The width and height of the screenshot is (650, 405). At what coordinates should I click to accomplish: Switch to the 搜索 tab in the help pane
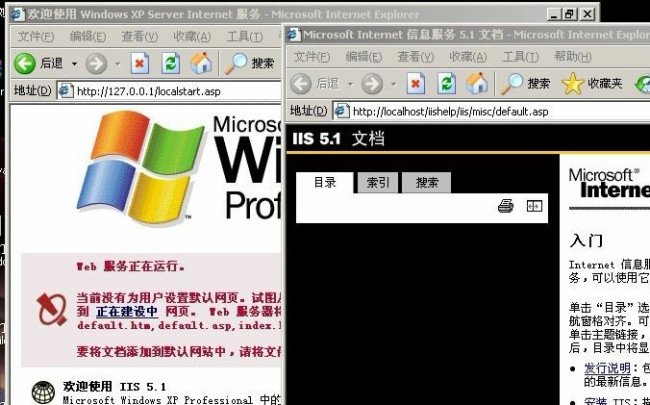click(x=427, y=182)
